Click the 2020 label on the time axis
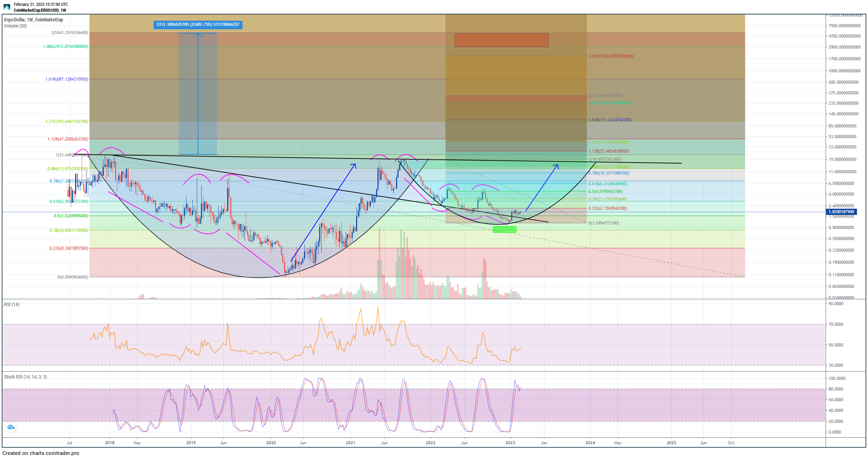 pos(271,443)
